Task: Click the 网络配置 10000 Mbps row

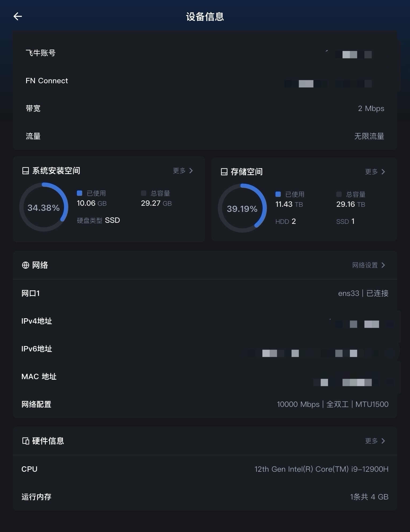Action: coord(205,404)
